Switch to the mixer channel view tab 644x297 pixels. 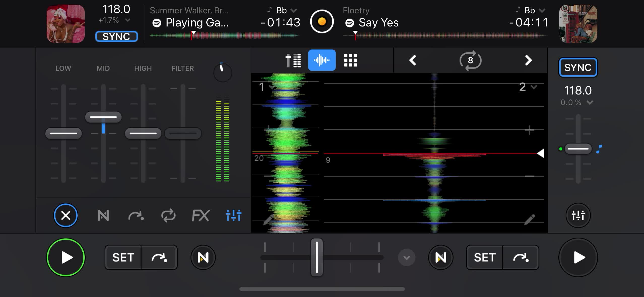(293, 60)
